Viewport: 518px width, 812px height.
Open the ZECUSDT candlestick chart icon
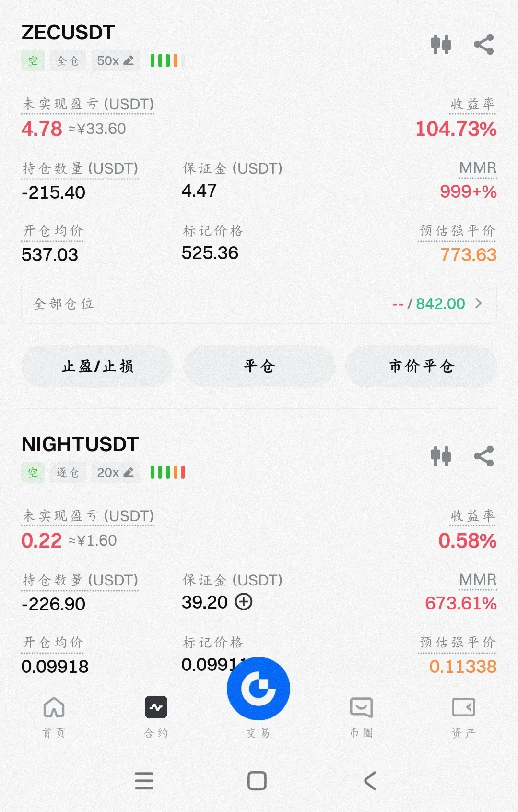coord(441,45)
